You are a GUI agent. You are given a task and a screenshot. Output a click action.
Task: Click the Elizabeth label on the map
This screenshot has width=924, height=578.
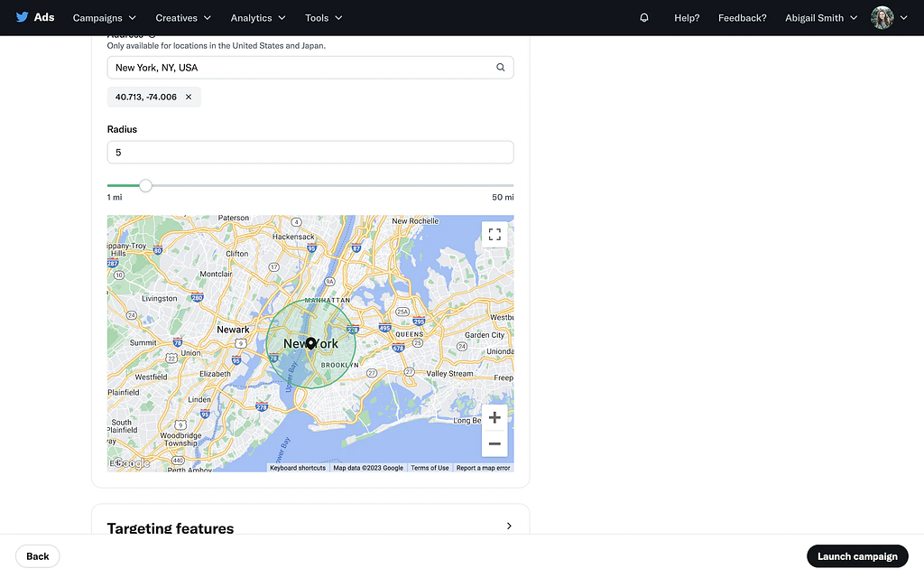click(215, 374)
